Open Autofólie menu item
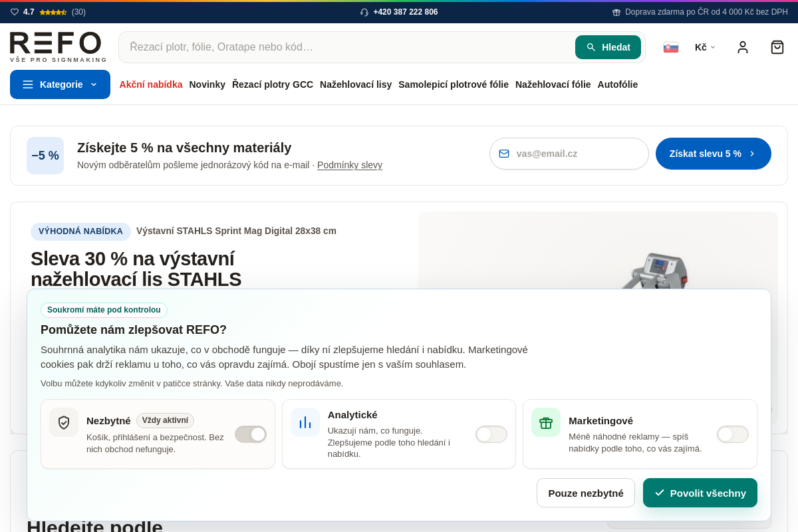The image size is (798, 532). (618, 84)
